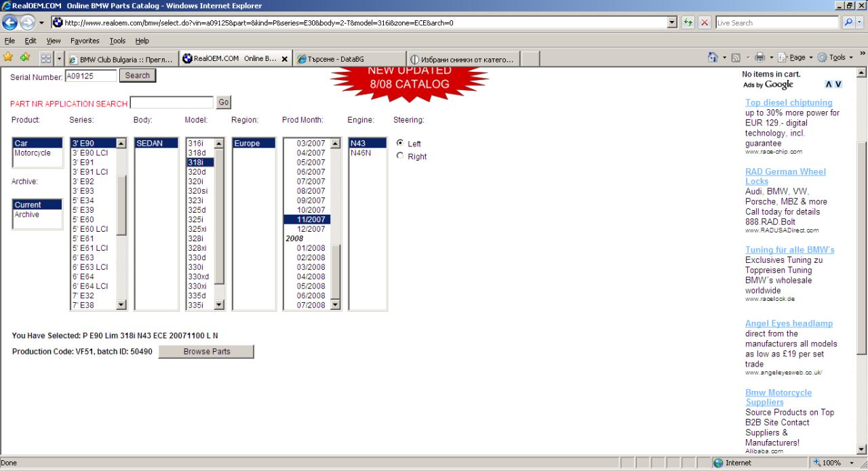
Task: Open Top diesel chiptuning ad link
Action: [789, 103]
